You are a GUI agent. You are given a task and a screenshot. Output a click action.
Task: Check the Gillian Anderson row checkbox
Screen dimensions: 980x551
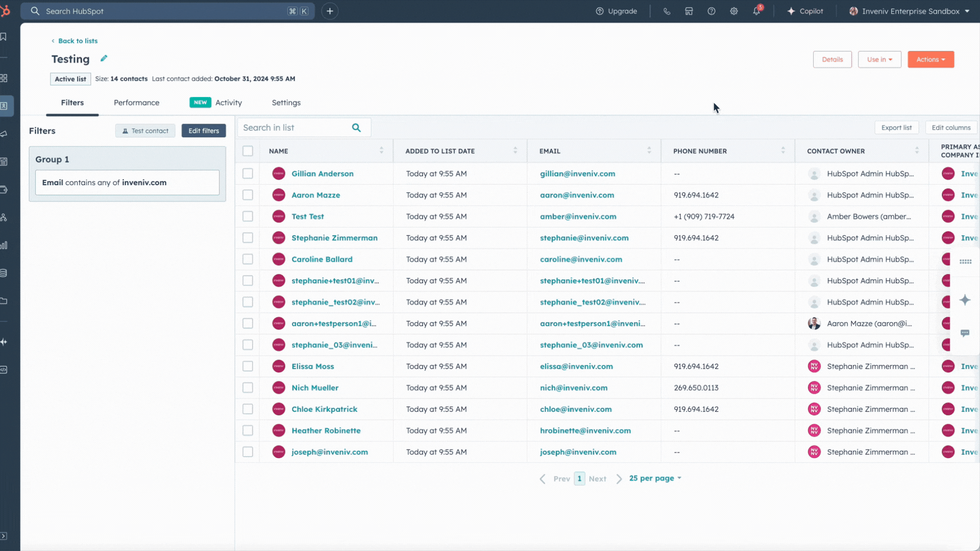248,173
